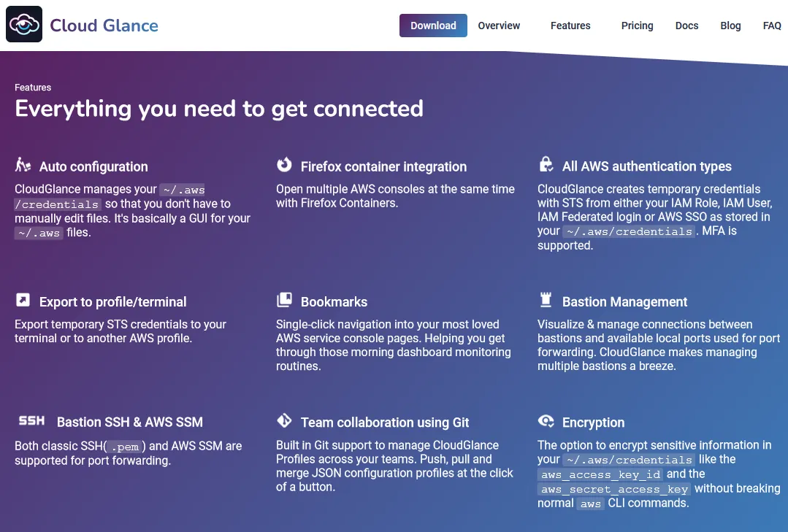Click the Cloud Glance brand name text
This screenshot has height=532, width=788.
104,24
